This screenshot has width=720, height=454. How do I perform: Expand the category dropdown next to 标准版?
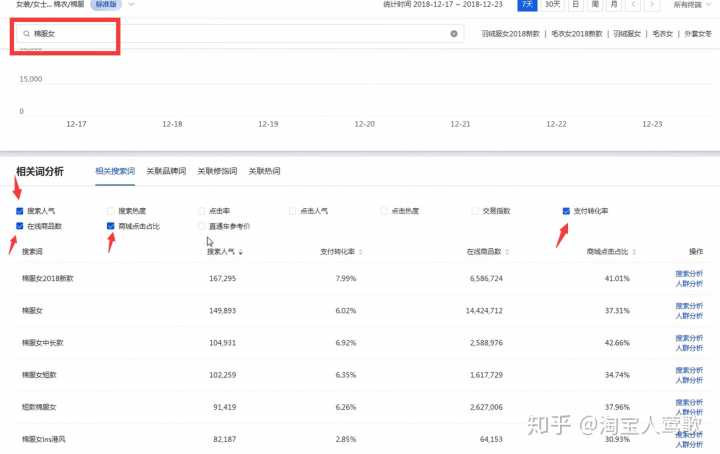pos(131,5)
